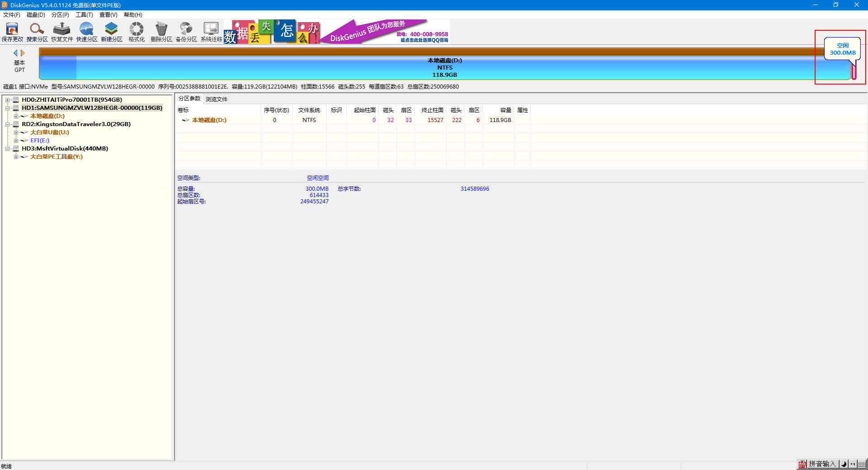
Task: Click the 空闲空间 space type value
Action: [318, 178]
